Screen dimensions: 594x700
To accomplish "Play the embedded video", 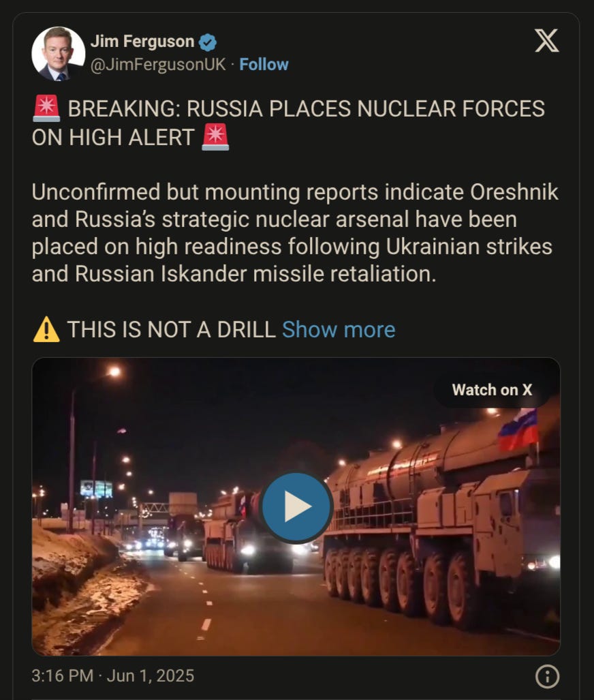I will (296, 506).
